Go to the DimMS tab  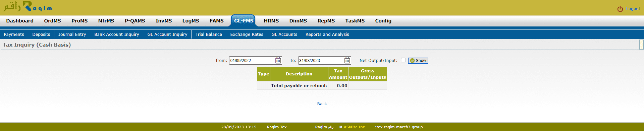[298, 21]
